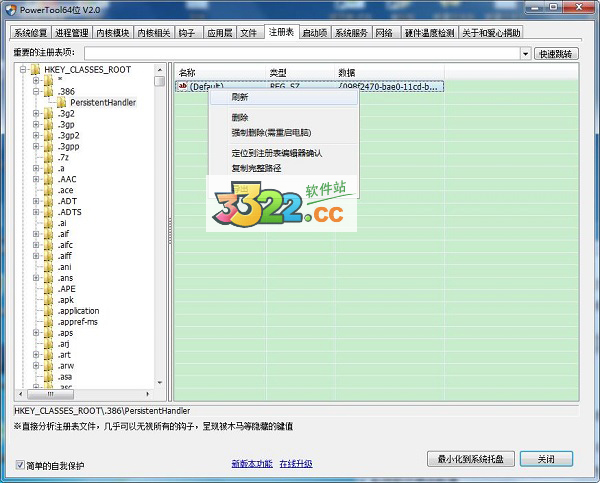
Task: Choose 定位到注册表编辑器确认 menu entry
Action: (283, 153)
